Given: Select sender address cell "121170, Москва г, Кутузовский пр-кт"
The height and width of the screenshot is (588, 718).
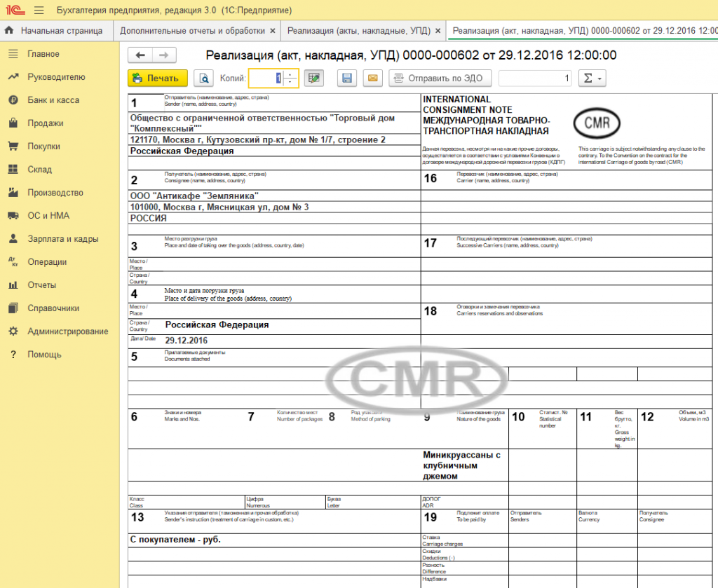Looking at the screenshot, I should click(274, 140).
